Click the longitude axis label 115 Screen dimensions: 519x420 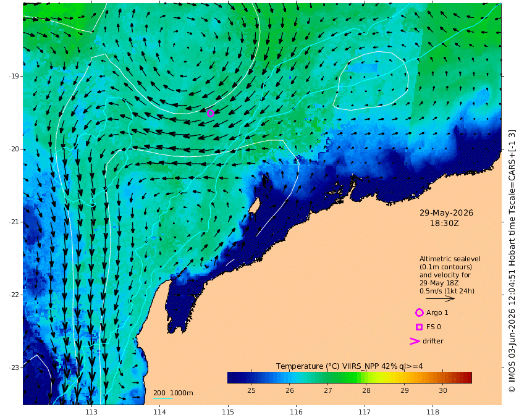(x=228, y=412)
